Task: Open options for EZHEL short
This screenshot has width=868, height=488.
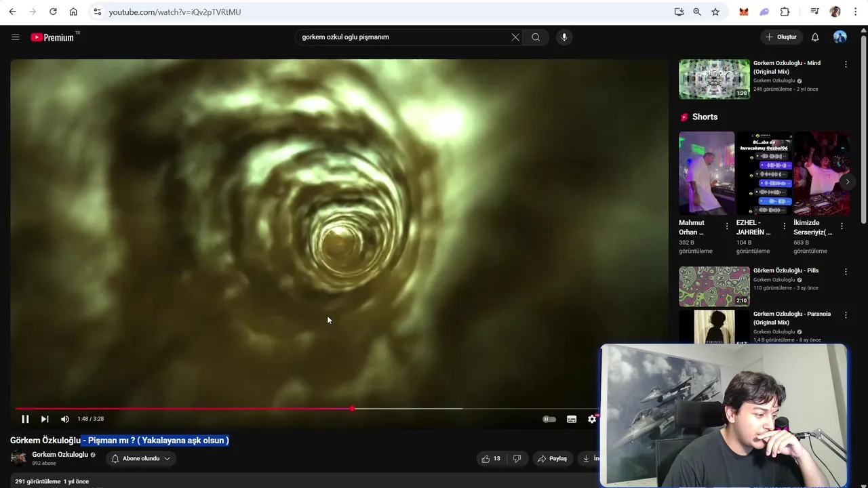Action: click(785, 226)
